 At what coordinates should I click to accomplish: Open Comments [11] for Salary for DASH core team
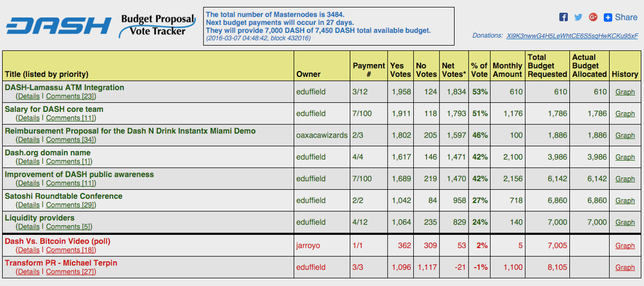pyautogui.click(x=70, y=118)
